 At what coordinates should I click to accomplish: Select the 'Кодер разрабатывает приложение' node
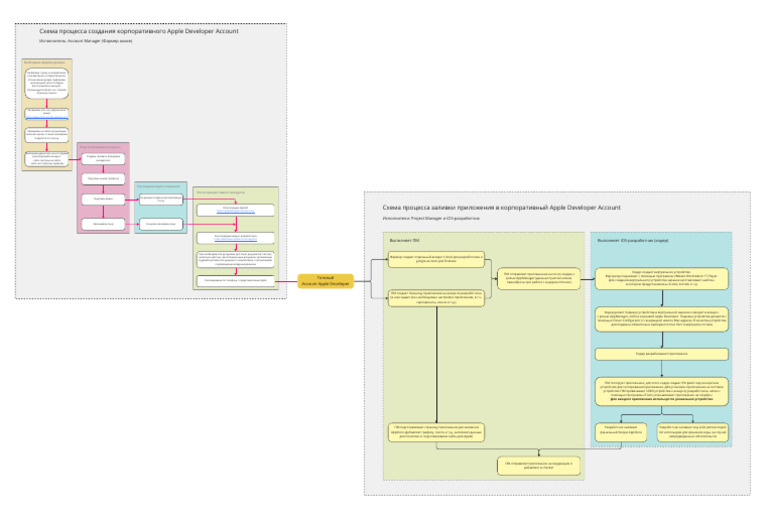(662, 354)
